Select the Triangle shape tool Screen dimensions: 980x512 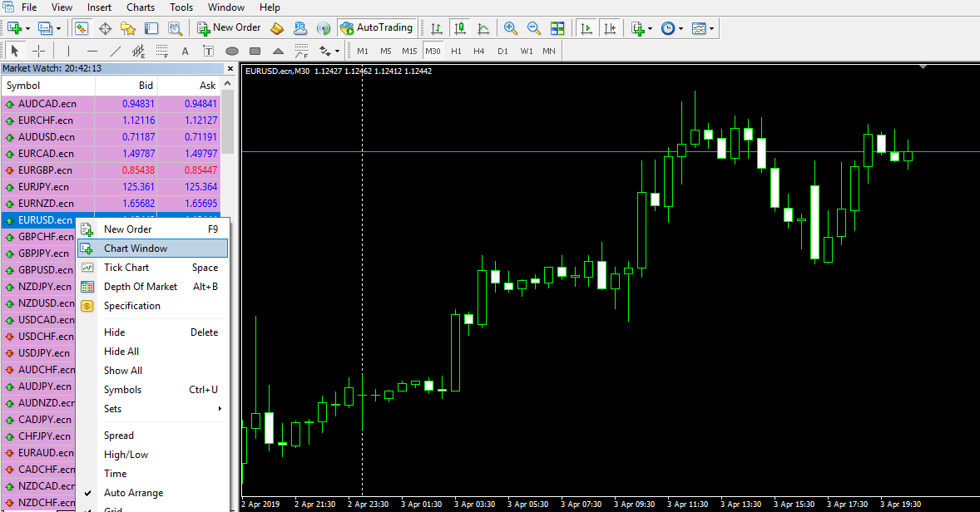pyautogui.click(x=278, y=52)
